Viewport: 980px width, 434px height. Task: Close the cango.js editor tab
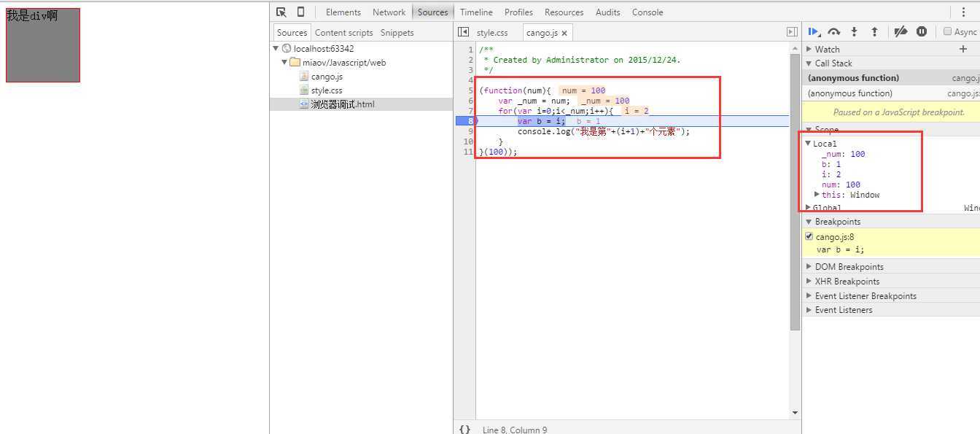564,33
